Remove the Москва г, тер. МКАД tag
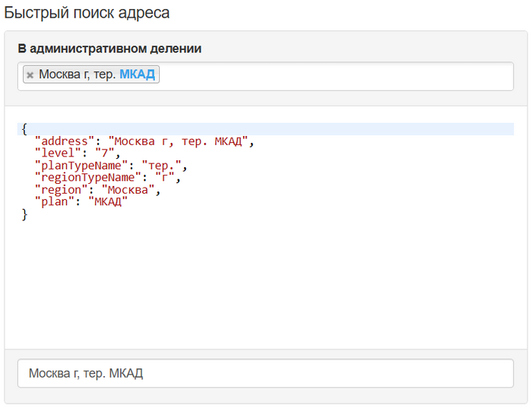This screenshot has width=532, height=408. click(30, 75)
